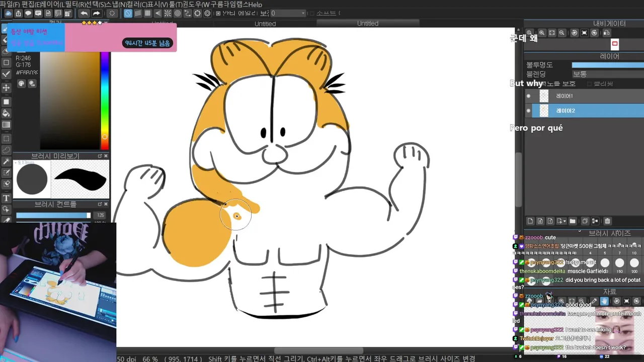This screenshot has height=362, width=644.
Task: Pop out the 브러시 컨트롤 panel
Action: pyautogui.click(x=100, y=205)
